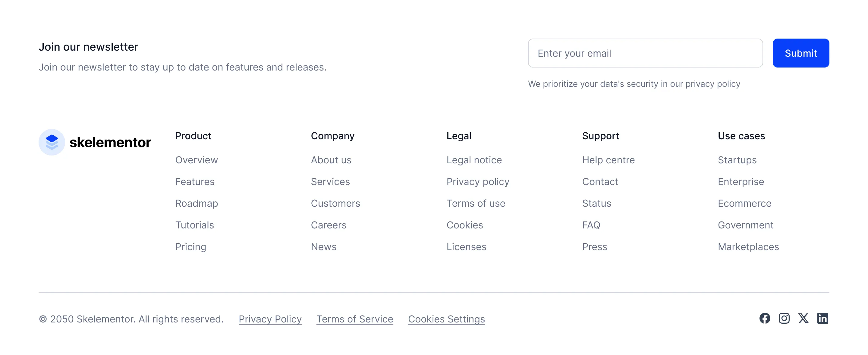
Task: Open the LinkedIn social icon
Action: (x=822, y=318)
